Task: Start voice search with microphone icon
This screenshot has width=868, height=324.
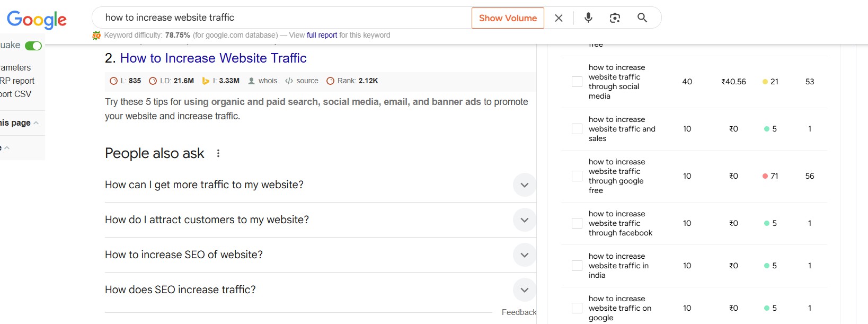Action: [588, 18]
